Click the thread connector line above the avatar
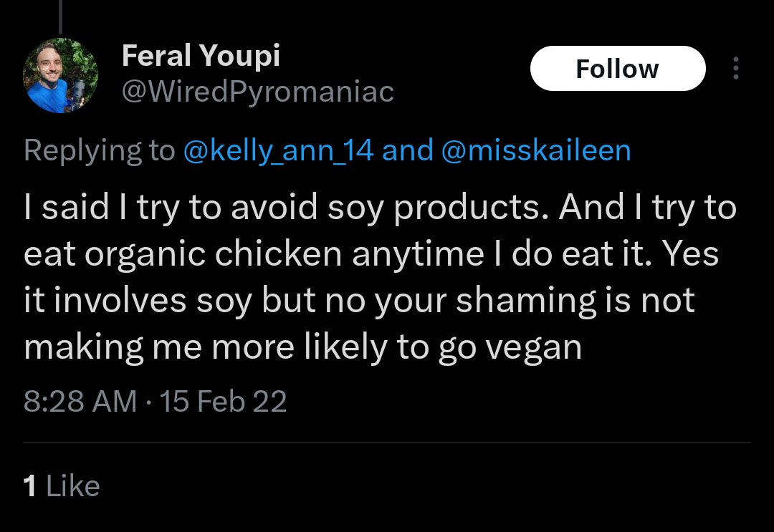 tap(60, 18)
